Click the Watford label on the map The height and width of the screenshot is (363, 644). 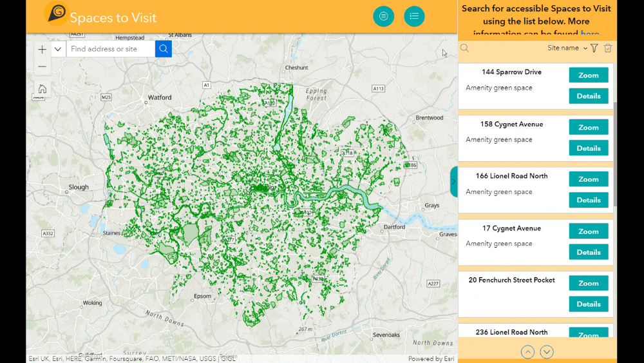click(x=160, y=97)
